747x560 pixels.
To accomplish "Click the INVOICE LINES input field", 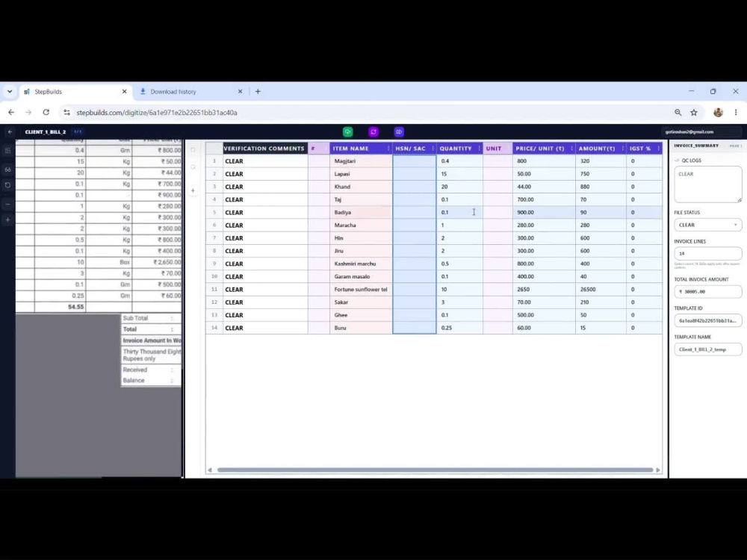I will [707, 253].
